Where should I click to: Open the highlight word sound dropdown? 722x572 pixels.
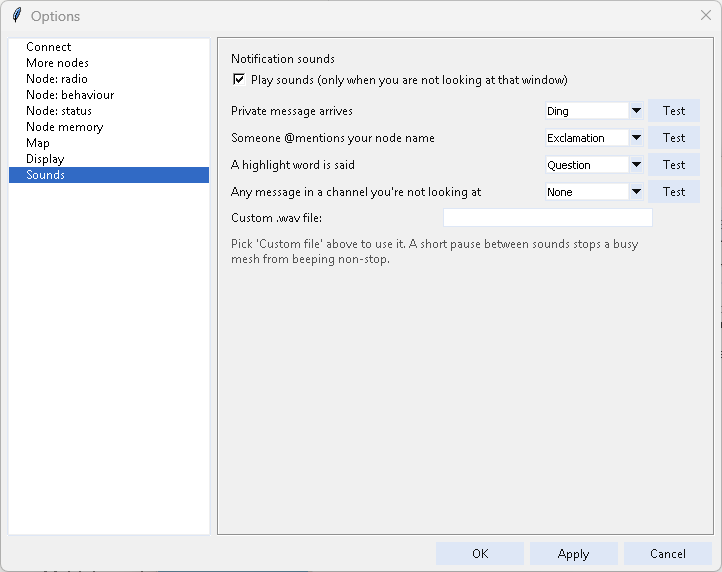pyautogui.click(x=636, y=165)
